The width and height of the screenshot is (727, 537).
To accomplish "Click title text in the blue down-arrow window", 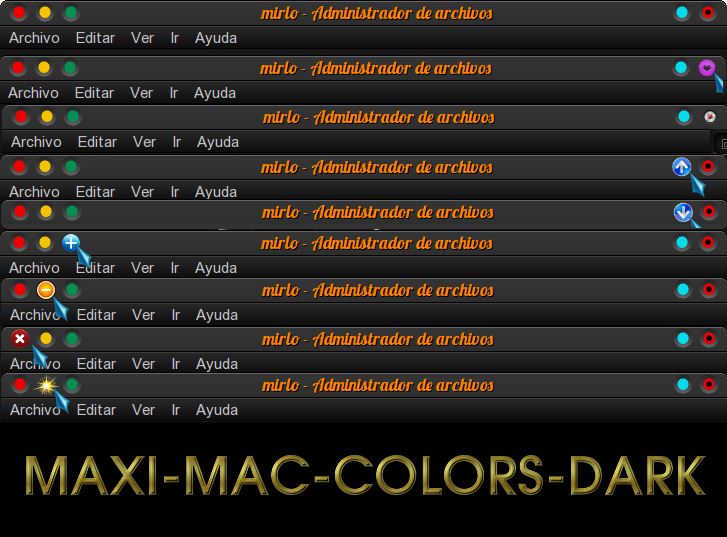I will click(x=378, y=212).
